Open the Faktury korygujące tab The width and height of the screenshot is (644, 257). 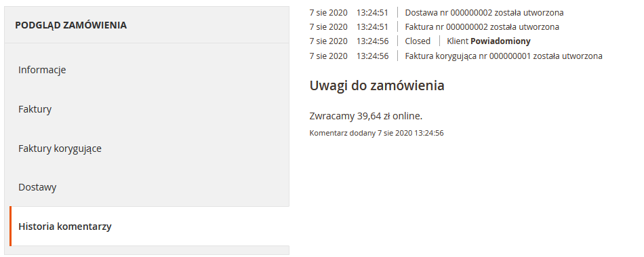[x=60, y=149]
